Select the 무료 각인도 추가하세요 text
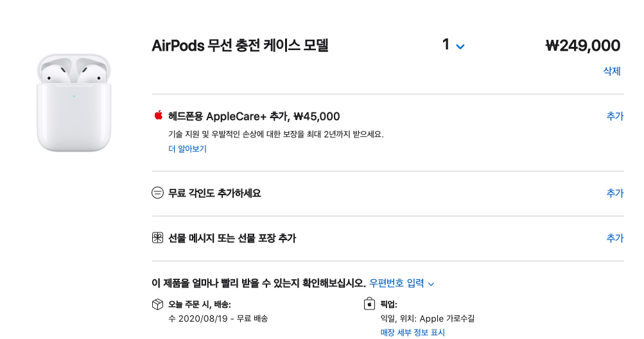Screen dimensions: 644x339 (214, 193)
